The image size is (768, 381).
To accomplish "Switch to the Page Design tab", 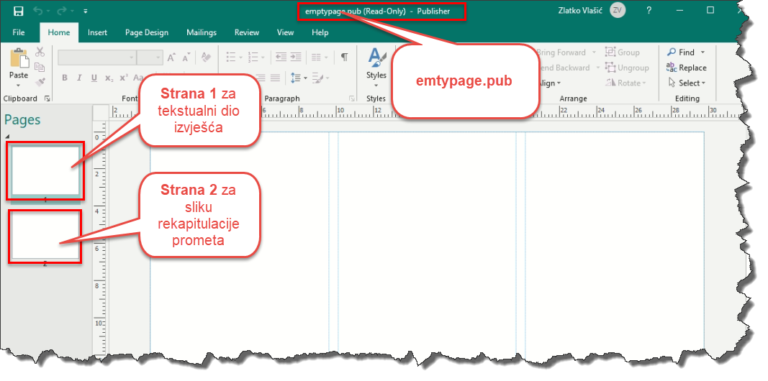I will (146, 33).
